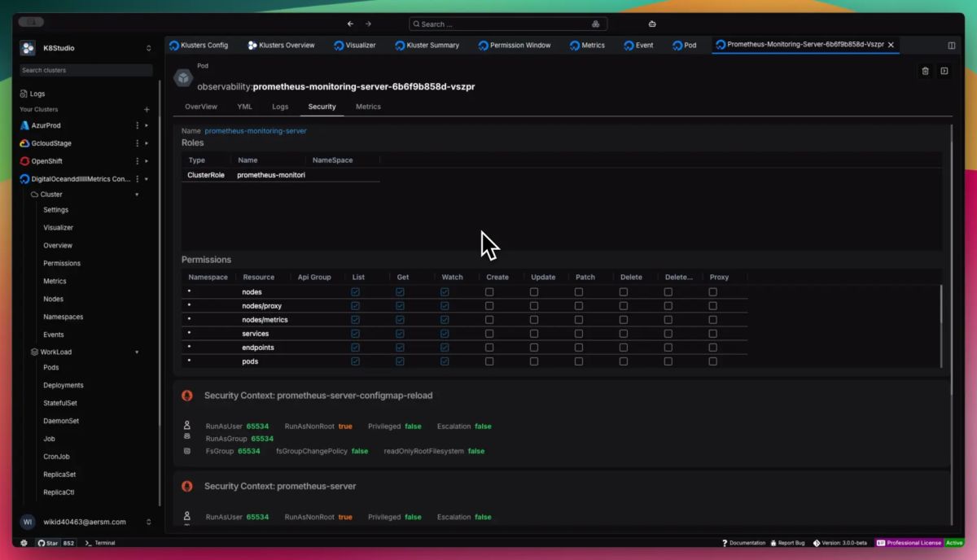The image size is (977, 560).
Task: Toggle List permission for nodes
Action: tap(355, 291)
